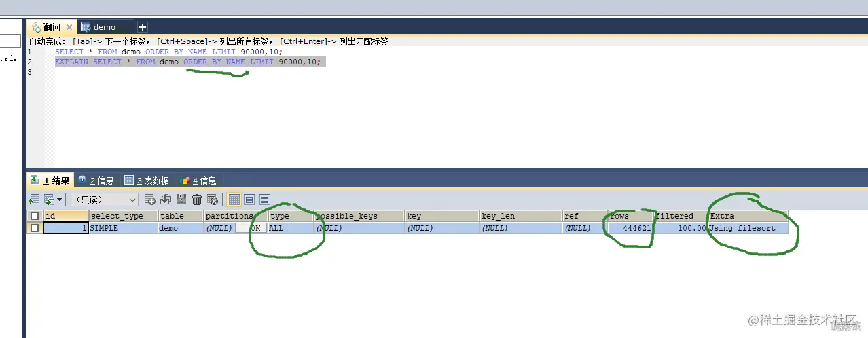This screenshot has height=338, width=868.
Task: Open the 只读 (read-only) mode combo box
Action: 105,200
